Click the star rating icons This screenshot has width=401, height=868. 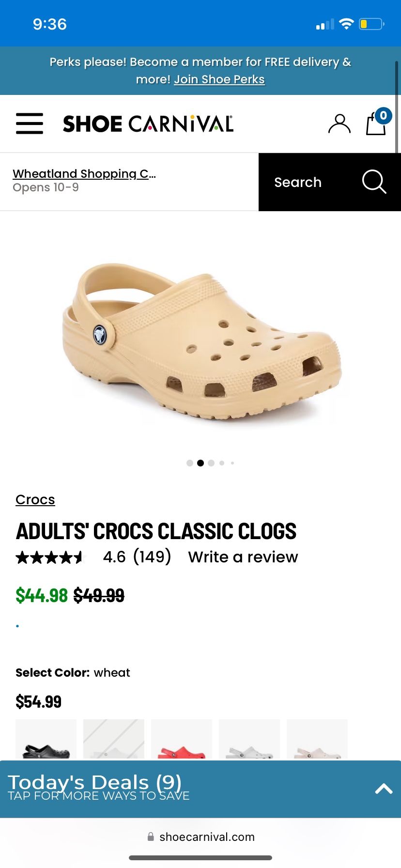50,558
